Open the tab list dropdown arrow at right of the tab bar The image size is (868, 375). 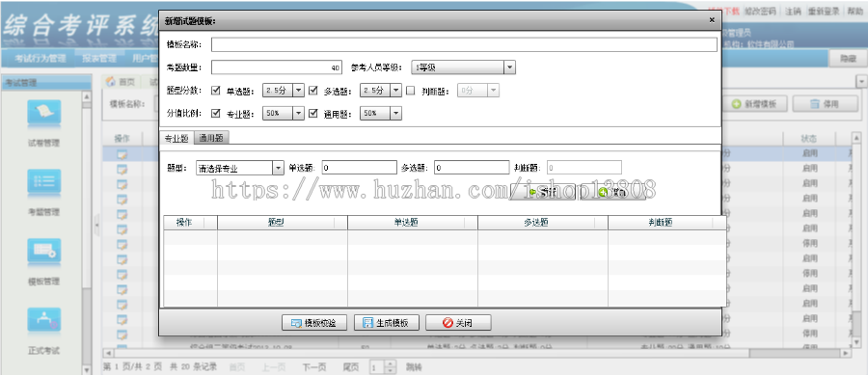click(x=861, y=82)
